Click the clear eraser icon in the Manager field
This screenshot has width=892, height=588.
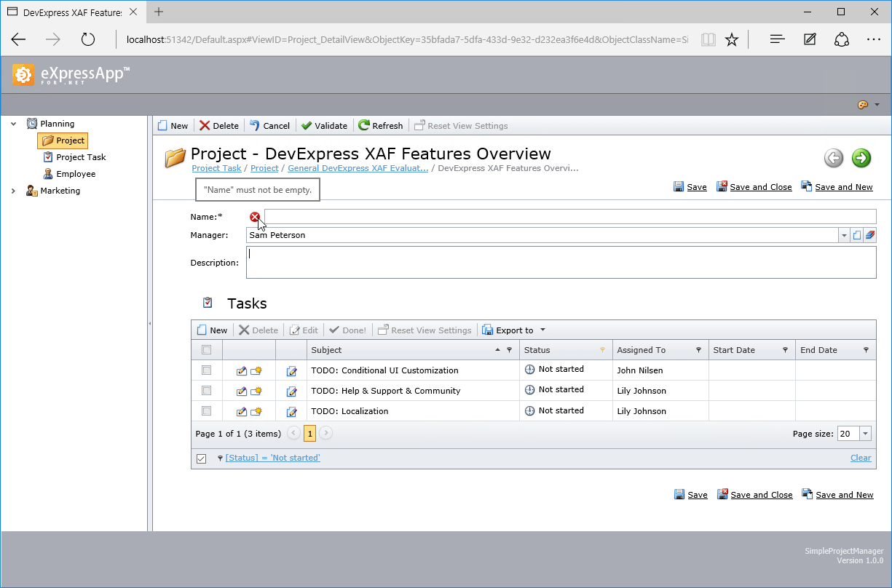[870, 235]
